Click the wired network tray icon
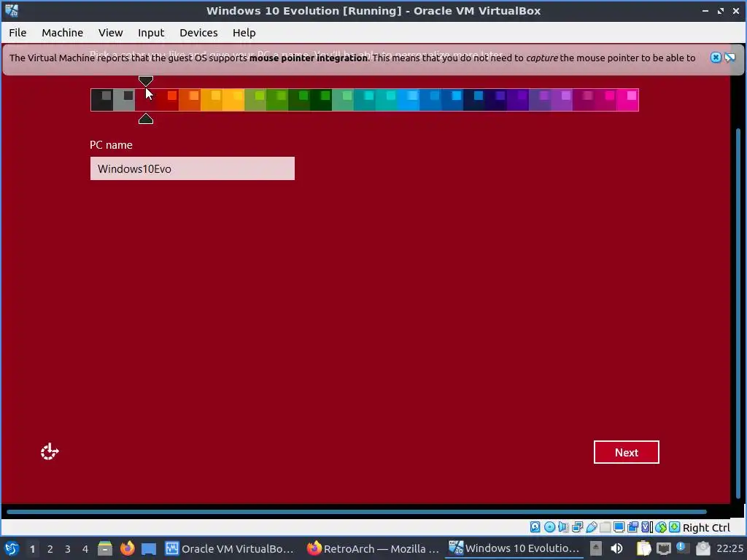 (664, 548)
